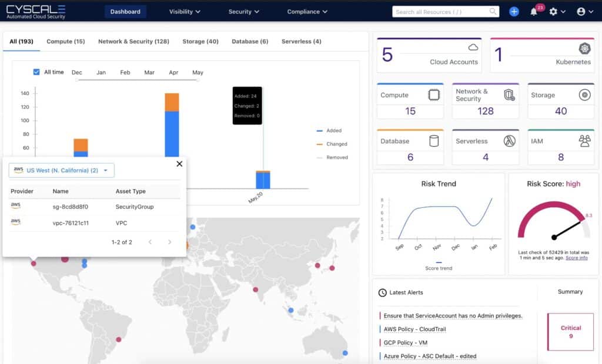Click the sg-8cd8d8f0 asset name
602x364 pixels.
coord(71,207)
